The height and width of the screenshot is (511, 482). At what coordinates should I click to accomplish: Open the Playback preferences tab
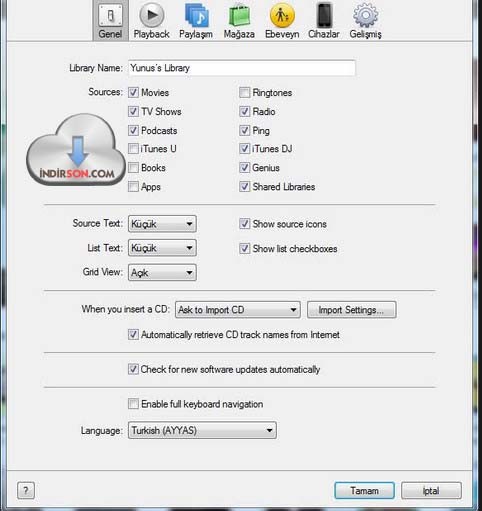click(x=151, y=21)
